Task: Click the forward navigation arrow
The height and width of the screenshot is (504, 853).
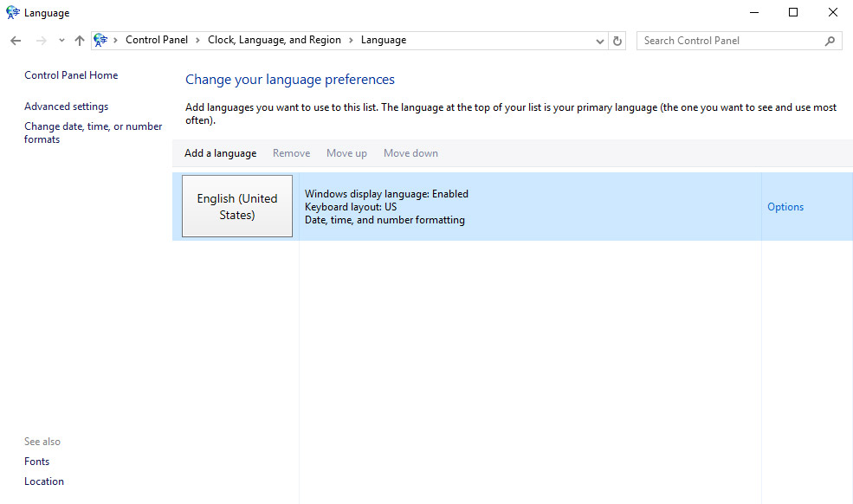Action: tap(41, 40)
